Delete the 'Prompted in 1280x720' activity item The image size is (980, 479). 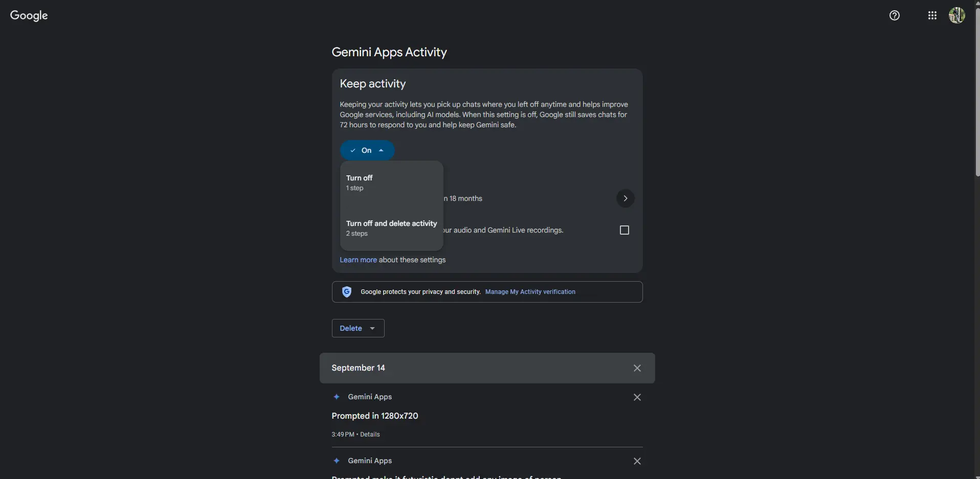tap(637, 397)
